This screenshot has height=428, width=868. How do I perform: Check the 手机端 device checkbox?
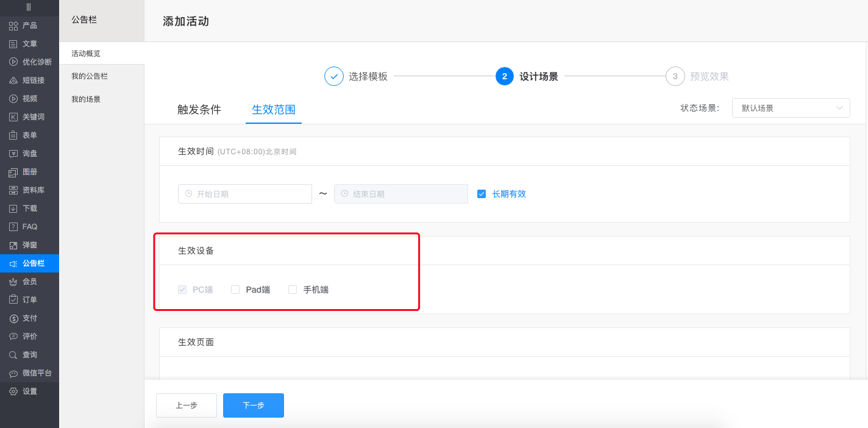pos(292,290)
